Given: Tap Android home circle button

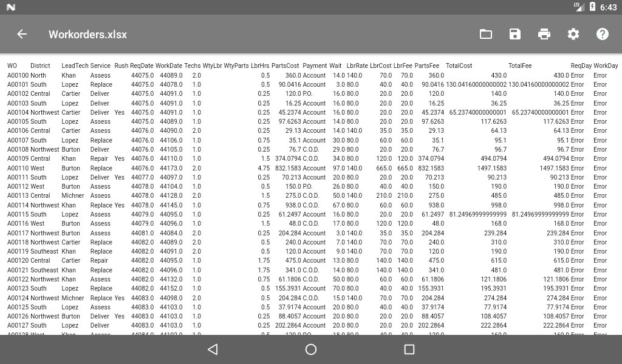Looking at the screenshot, I should [311, 349].
